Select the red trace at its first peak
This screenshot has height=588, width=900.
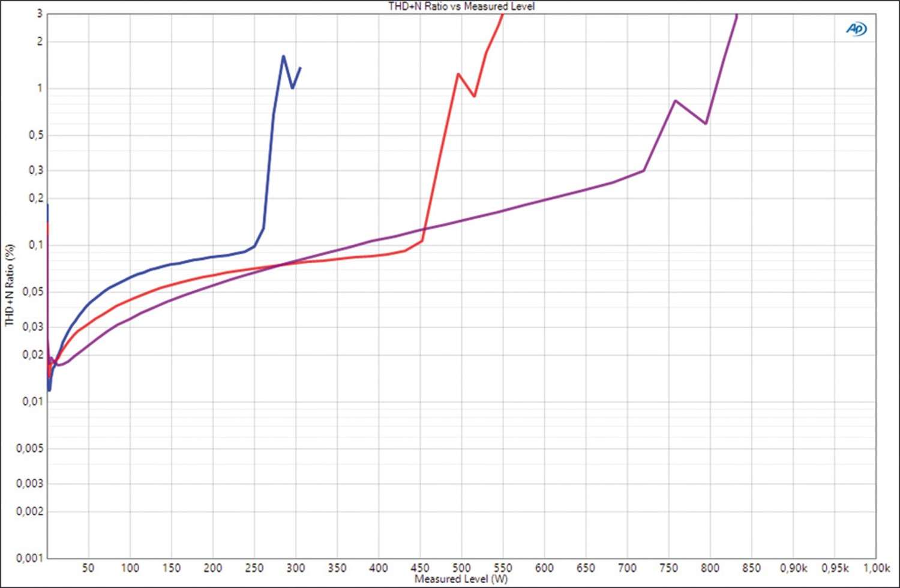458,74
